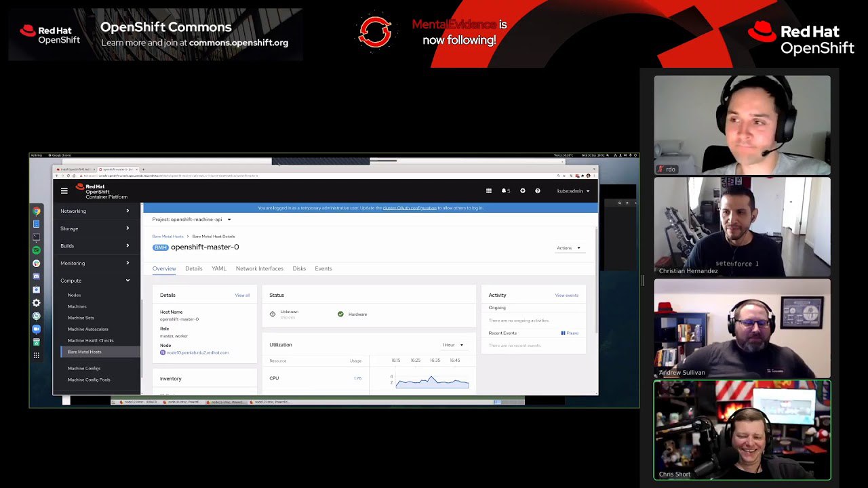Open the help question mark icon

coord(538,191)
